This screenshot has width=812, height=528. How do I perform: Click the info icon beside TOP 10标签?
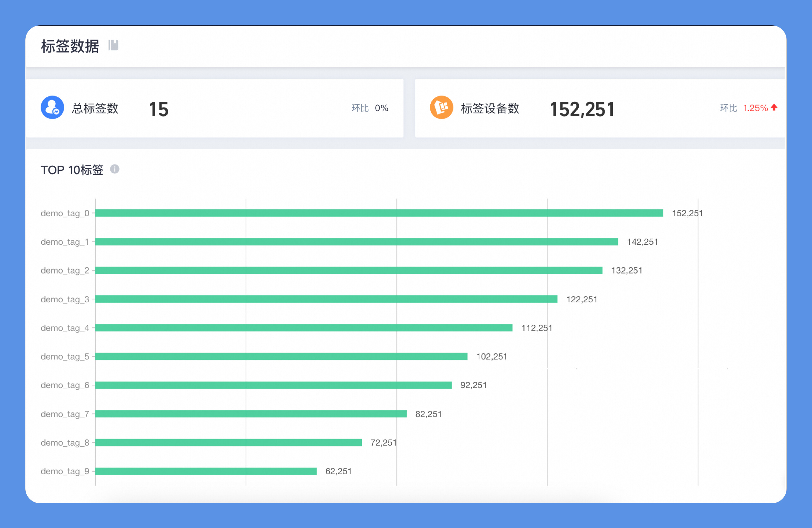(x=115, y=169)
